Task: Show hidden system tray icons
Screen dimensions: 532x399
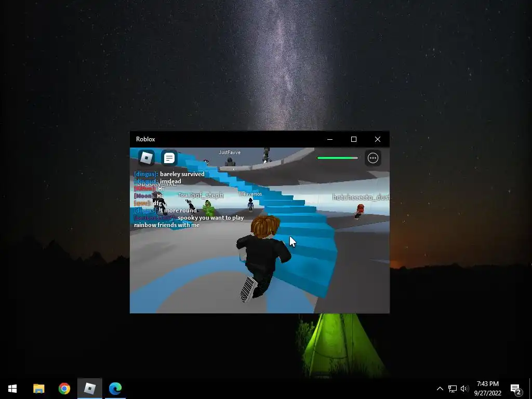Action: pyautogui.click(x=440, y=389)
